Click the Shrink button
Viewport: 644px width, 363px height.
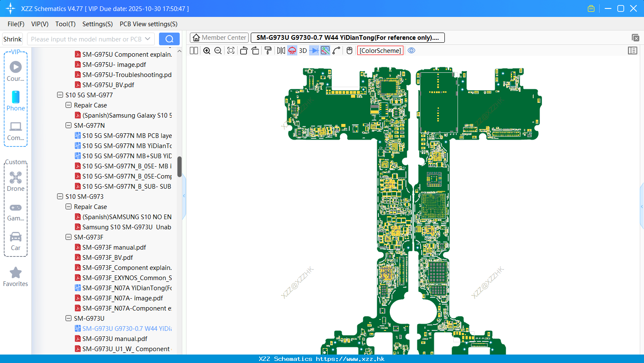[x=12, y=39]
